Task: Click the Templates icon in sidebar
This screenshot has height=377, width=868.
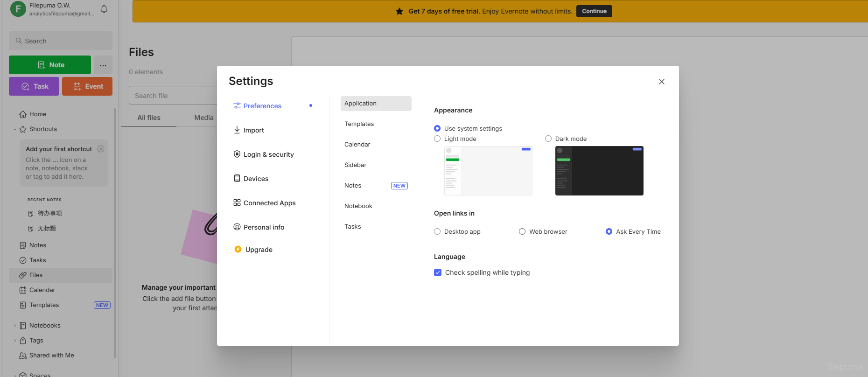Action: (x=23, y=305)
